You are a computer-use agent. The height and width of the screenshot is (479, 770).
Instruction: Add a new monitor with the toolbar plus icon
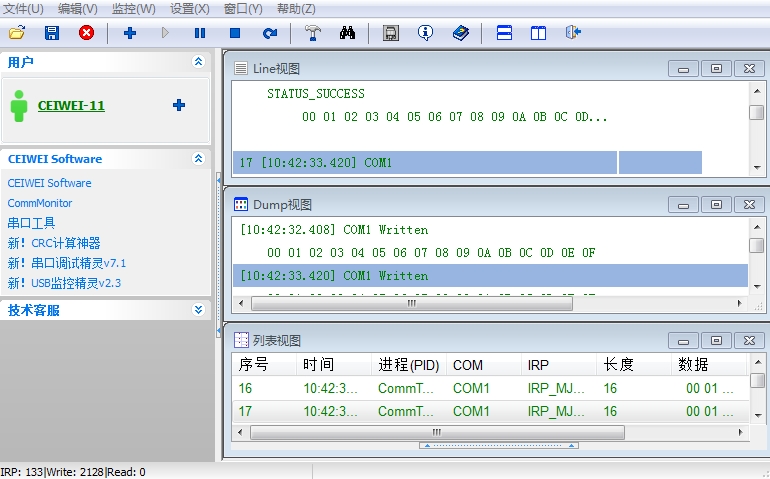(130, 33)
